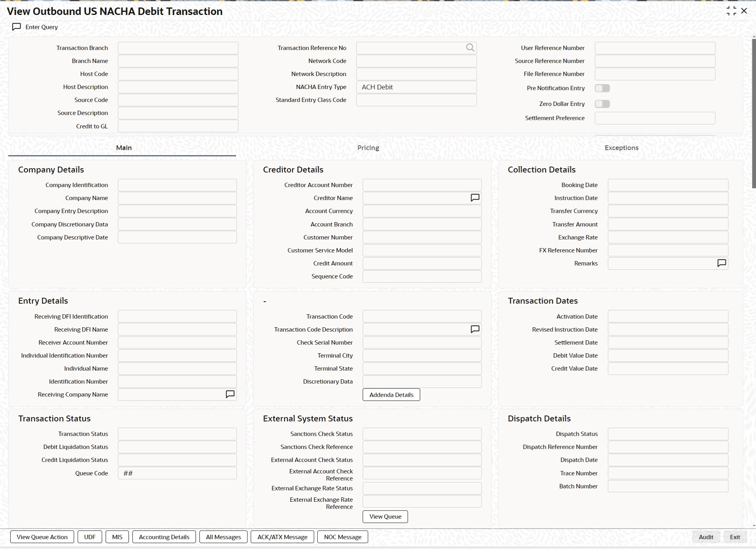Viewport: 756px width, 549px height.
Task: Click the View Queue button
Action: pos(385,516)
